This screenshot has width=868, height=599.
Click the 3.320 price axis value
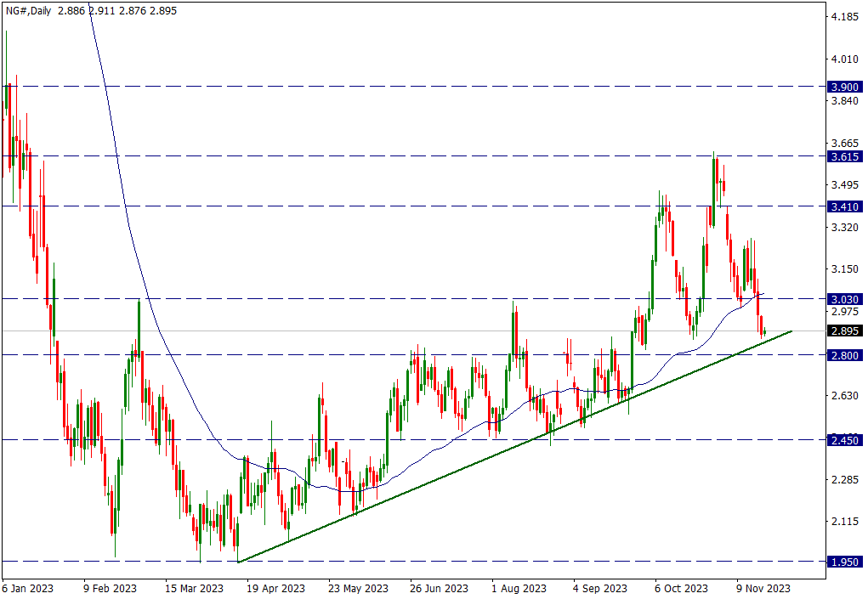coord(845,227)
